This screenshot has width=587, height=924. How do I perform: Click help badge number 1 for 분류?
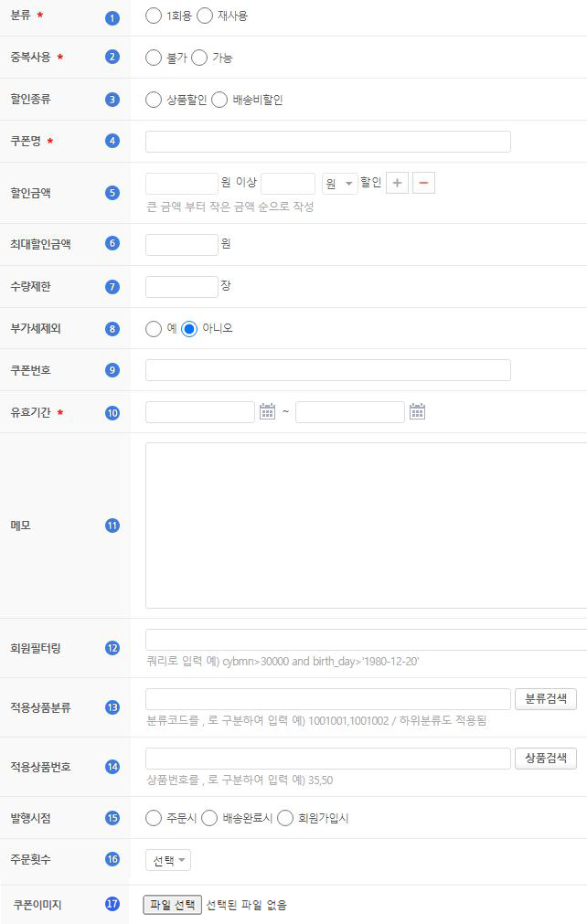112,17
